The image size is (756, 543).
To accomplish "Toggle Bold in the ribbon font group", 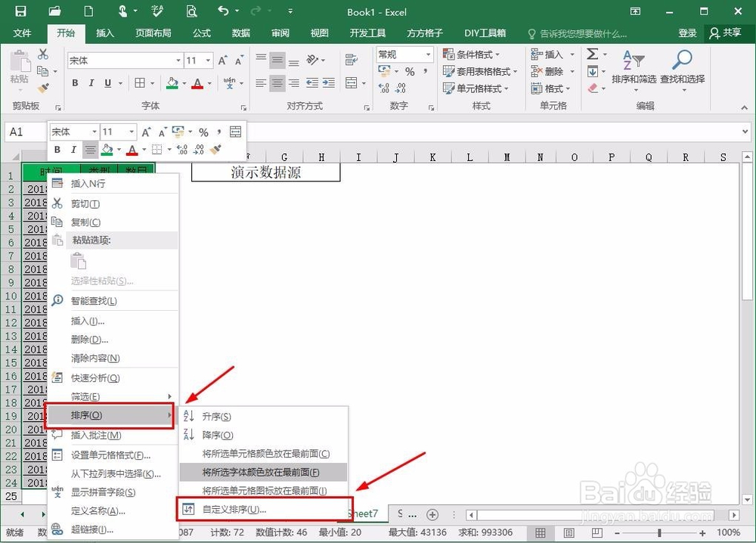I will (x=75, y=83).
